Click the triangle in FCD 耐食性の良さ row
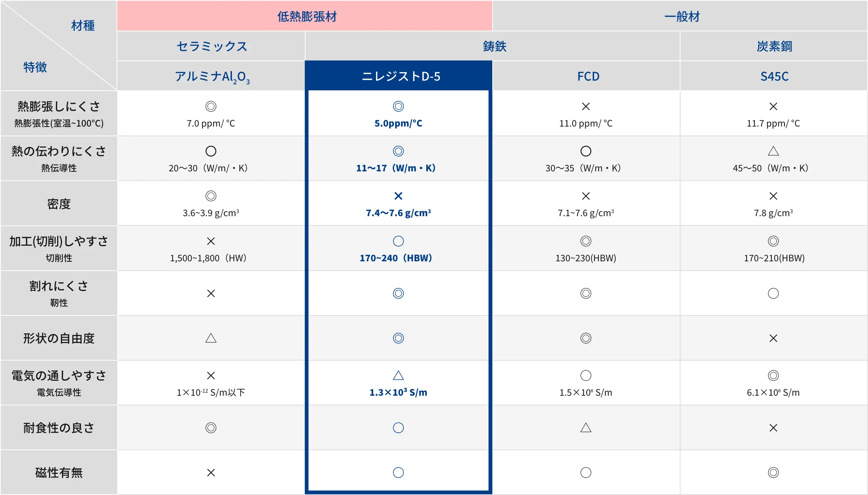The width and height of the screenshot is (868, 495). click(586, 428)
